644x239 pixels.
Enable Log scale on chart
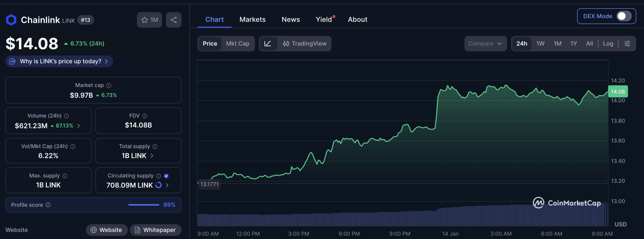tap(608, 44)
